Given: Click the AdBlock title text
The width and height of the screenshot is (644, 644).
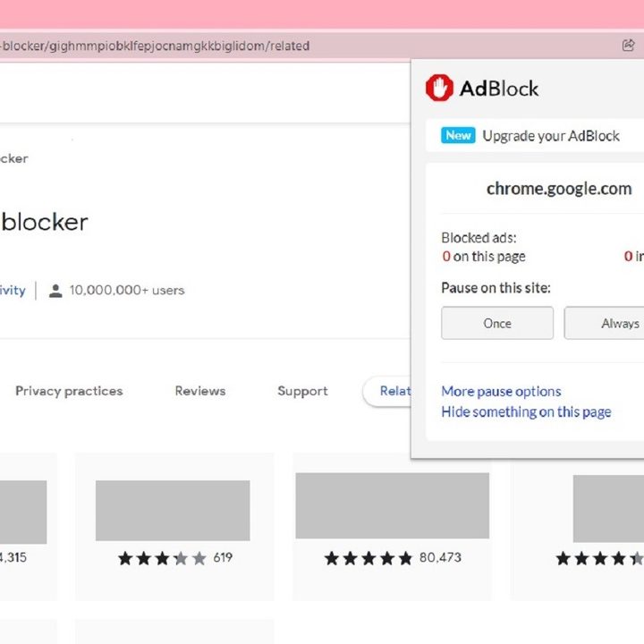Looking at the screenshot, I should click(499, 89).
